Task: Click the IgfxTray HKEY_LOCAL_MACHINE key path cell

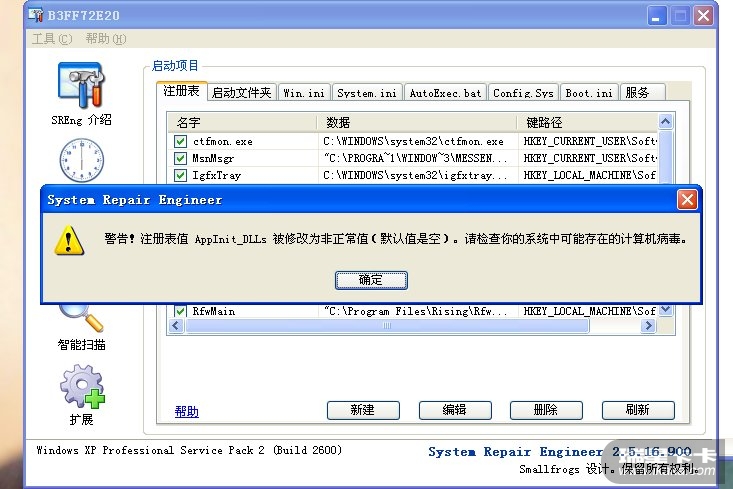Action: (589, 175)
